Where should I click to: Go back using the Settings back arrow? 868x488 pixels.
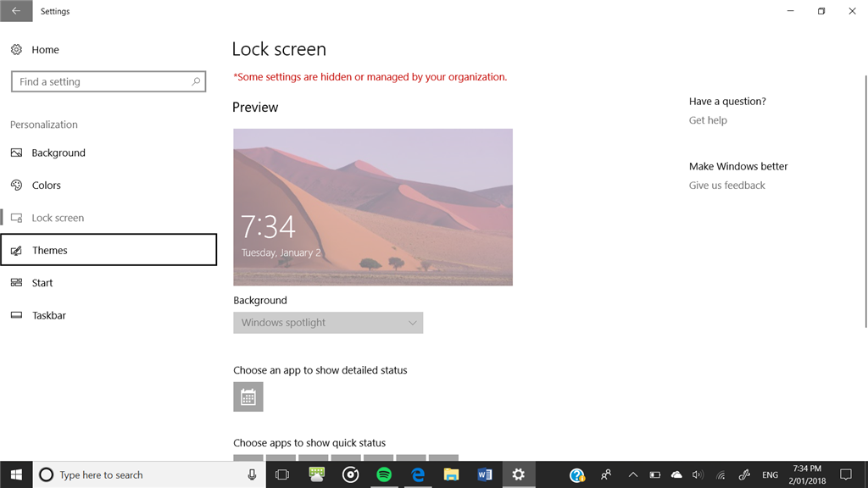click(16, 10)
